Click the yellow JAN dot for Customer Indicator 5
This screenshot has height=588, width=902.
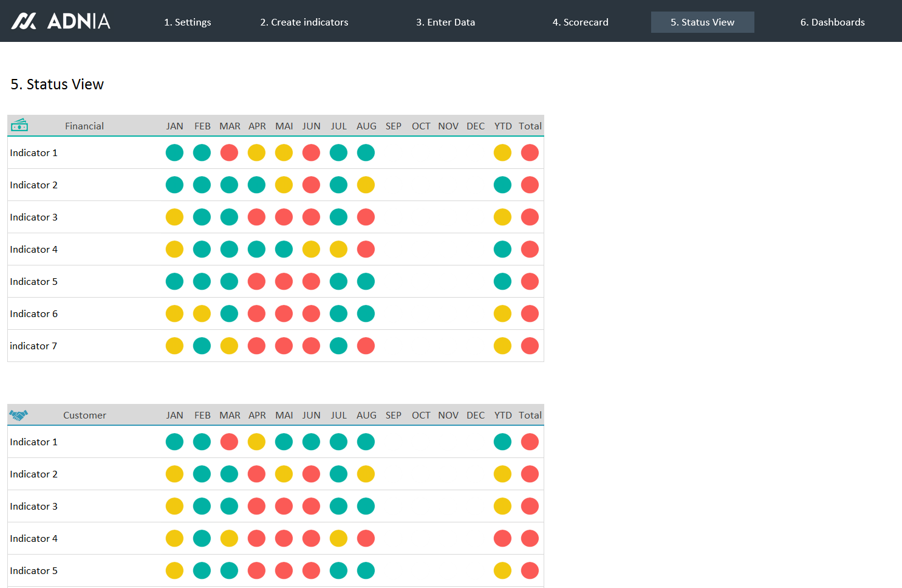pos(174,570)
